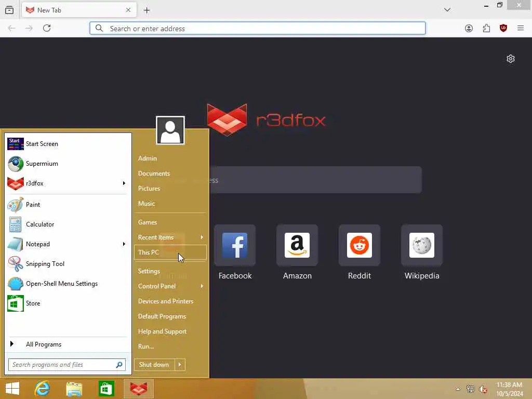Go back in r3dfox browser
This screenshot has width=532, height=399.
tap(11, 28)
